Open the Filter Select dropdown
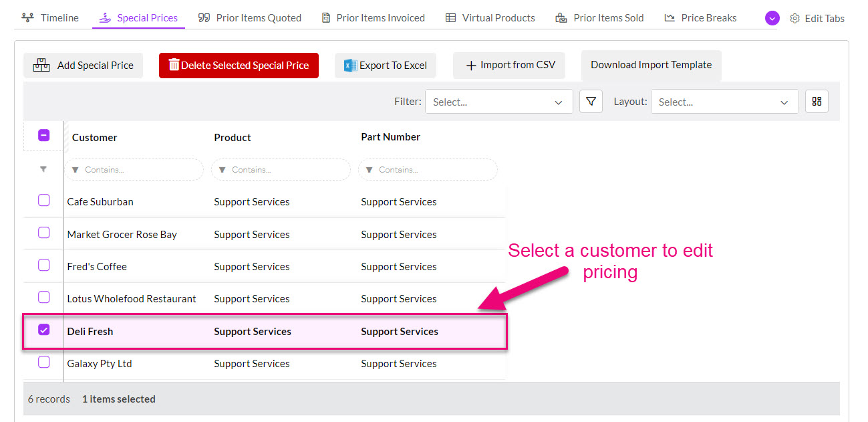The image size is (868, 422). click(498, 102)
